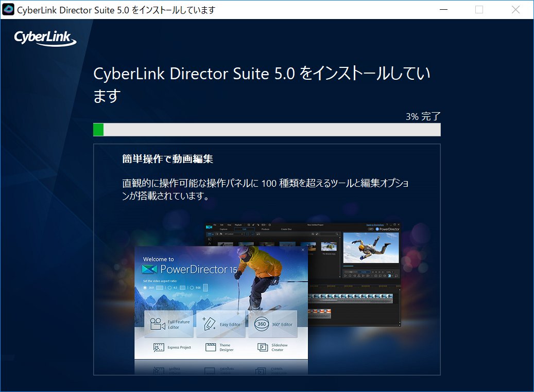The image size is (534, 392).
Task: Click the Express Project icon
Action: click(x=159, y=347)
